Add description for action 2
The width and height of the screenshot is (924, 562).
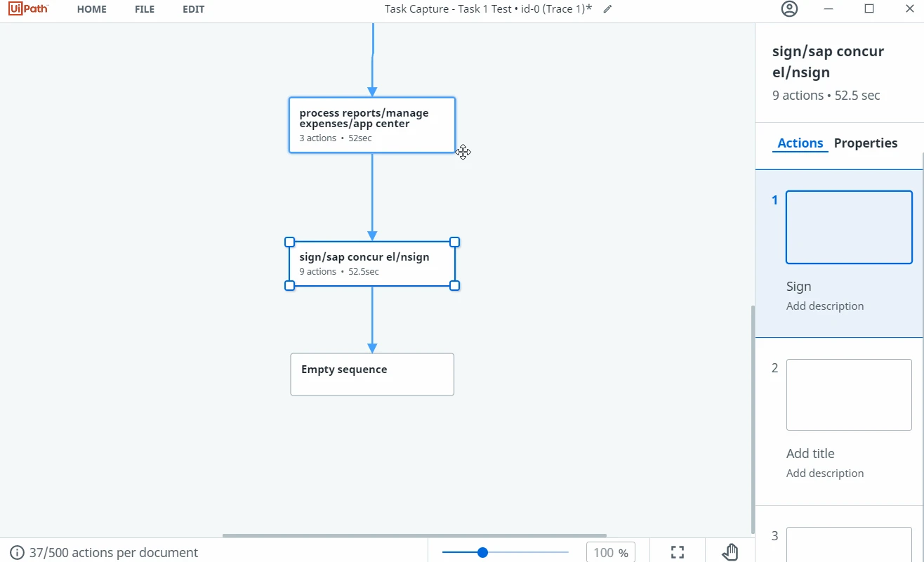[x=825, y=473]
